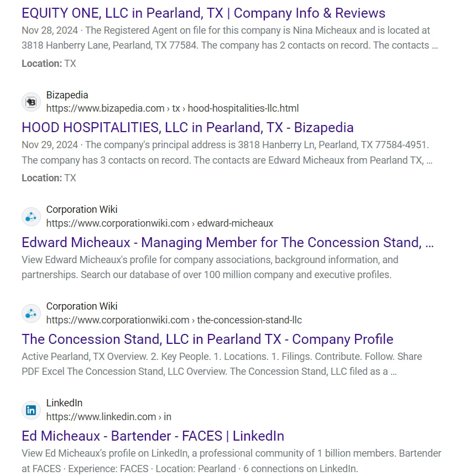Click the second Corporation Wiki site name
The height and width of the screenshot is (476, 449).
(x=82, y=306)
